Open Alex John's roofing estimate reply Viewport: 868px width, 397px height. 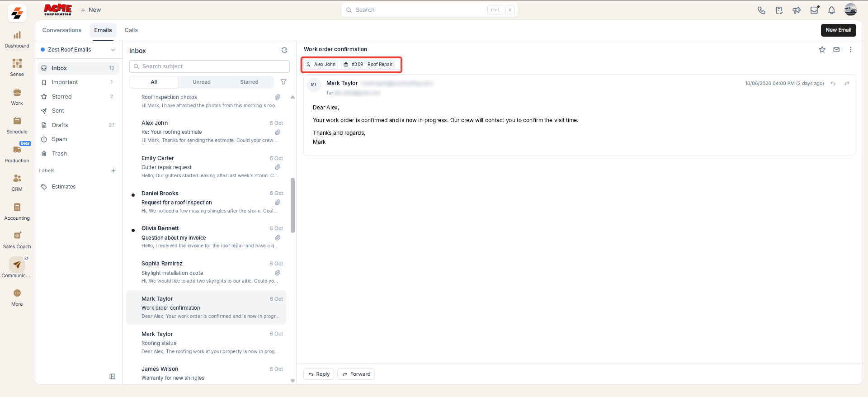coord(206,132)
